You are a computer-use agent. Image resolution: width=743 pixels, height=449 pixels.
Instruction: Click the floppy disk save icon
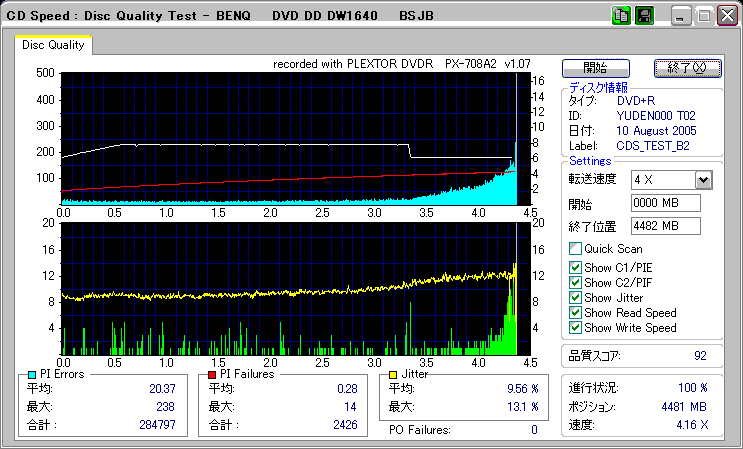[645, 16]
